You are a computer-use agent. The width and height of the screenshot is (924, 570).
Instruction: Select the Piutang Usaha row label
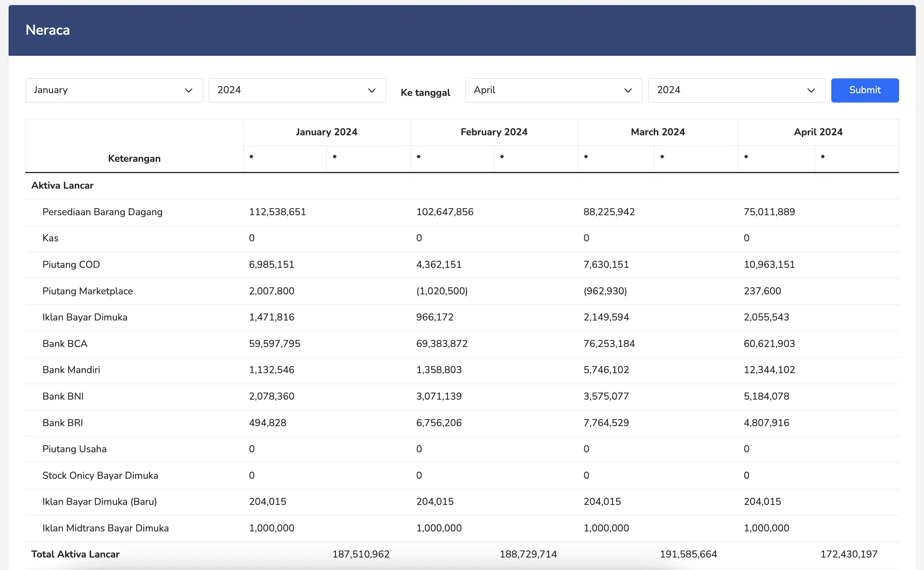pos(74,449)
